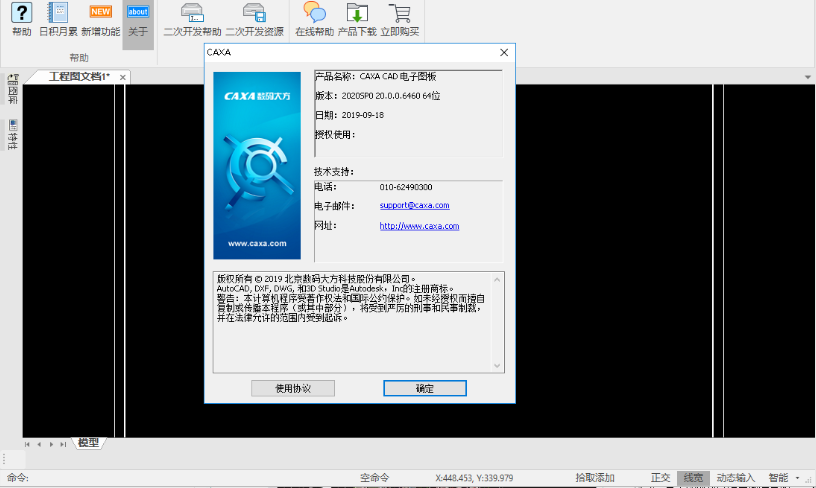Open 二次开发帮助 in ribbon

192,20
